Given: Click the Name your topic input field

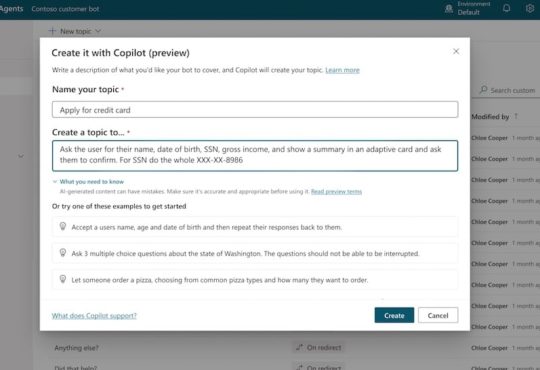Looking at the screenshot, I should [x=255, y=110].
